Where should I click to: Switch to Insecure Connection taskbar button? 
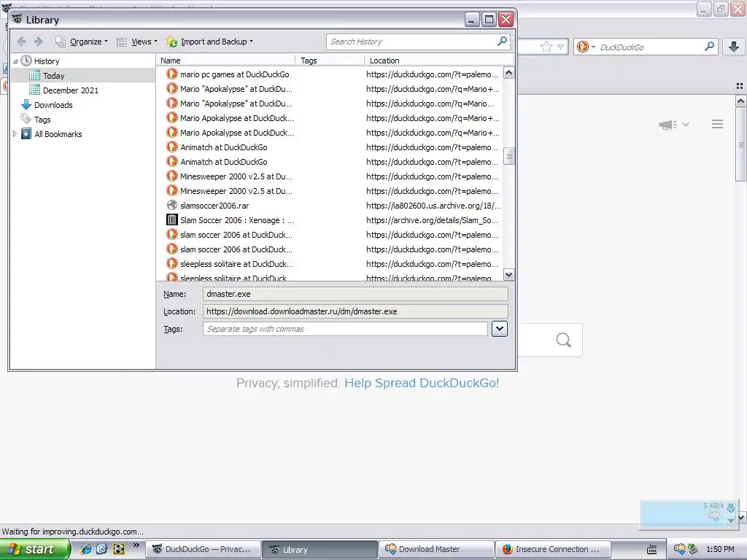[x=553, y=550]
